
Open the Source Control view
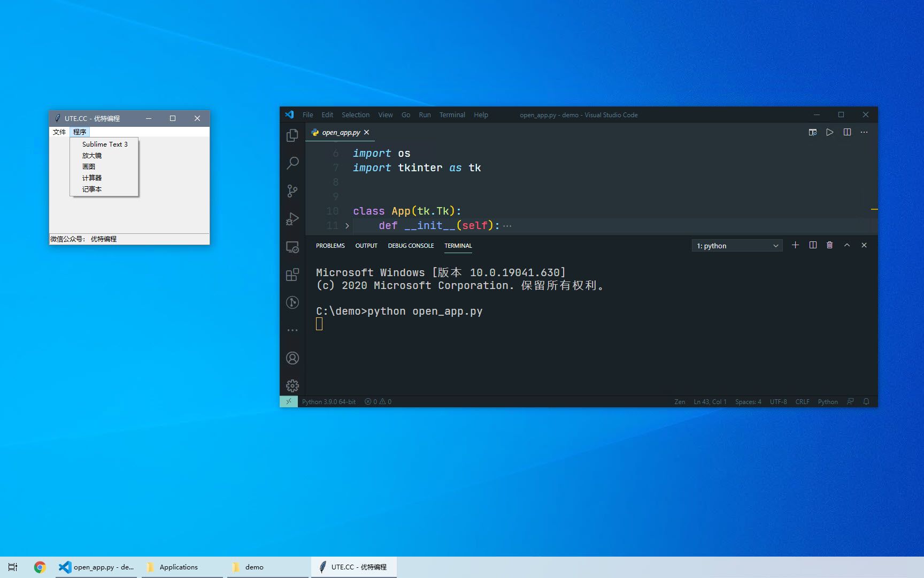pyautogui.click(x=292, y=191)
